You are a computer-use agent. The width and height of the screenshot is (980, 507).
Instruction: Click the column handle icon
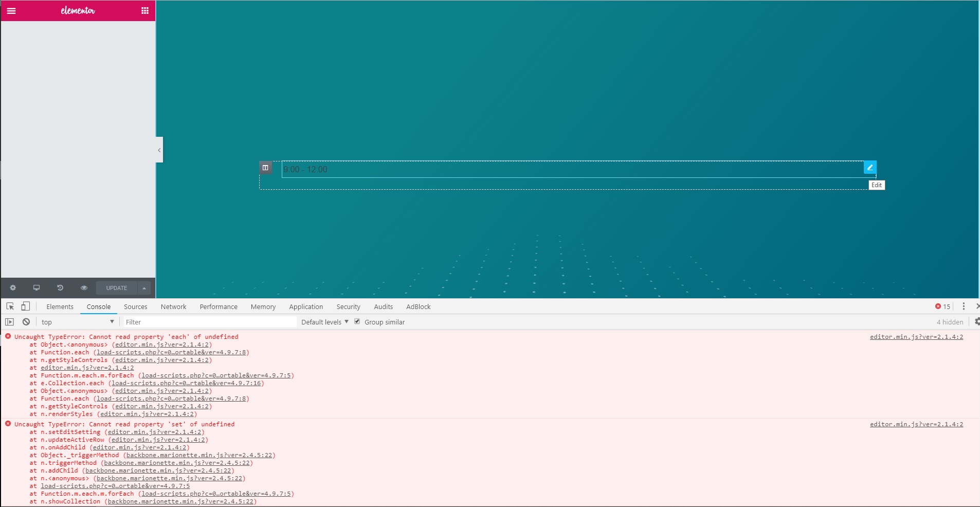[x=265, y=168]
